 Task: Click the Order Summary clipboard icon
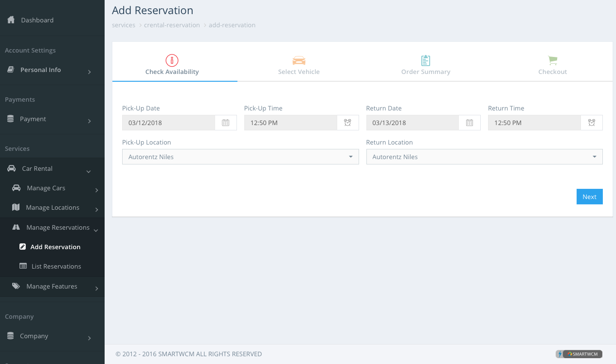pyautogui.click(x=426, y=60)
